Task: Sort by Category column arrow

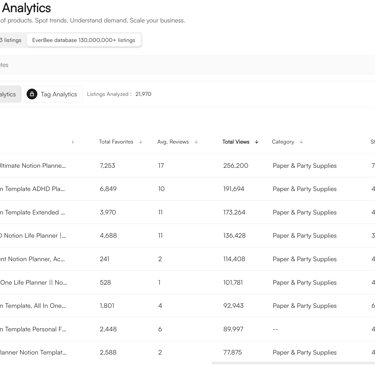Action: (301, 142)
